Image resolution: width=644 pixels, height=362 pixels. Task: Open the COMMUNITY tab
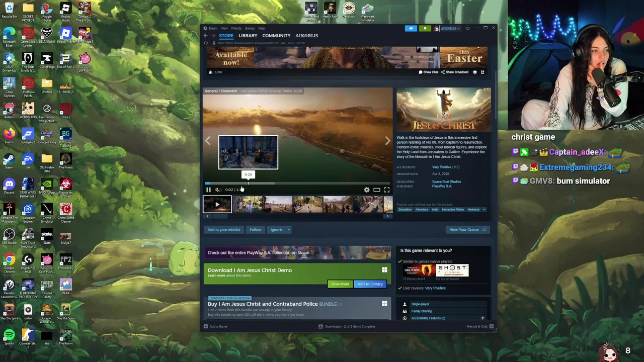[276, 36]
